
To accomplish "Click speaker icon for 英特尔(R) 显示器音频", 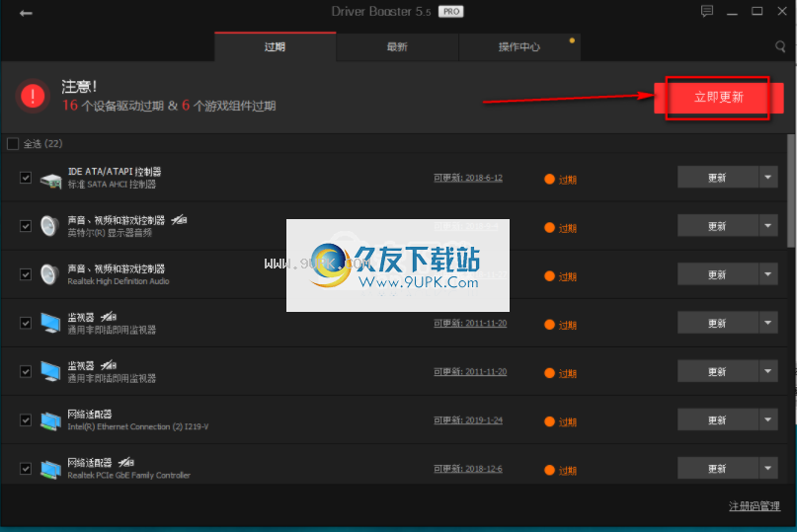I will [x=49, y=226].
